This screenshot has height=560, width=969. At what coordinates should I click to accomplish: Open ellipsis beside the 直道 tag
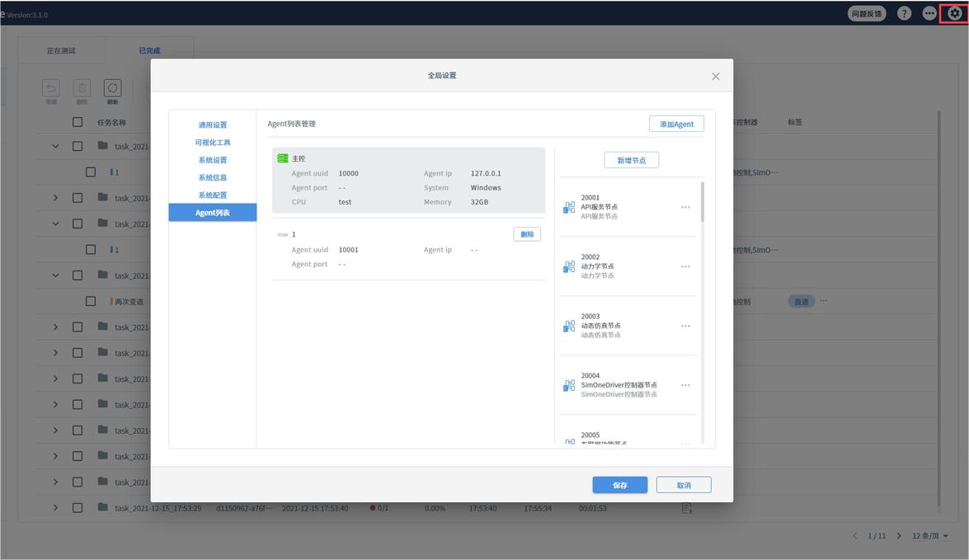pyautogui.click(x=824, y=301)
